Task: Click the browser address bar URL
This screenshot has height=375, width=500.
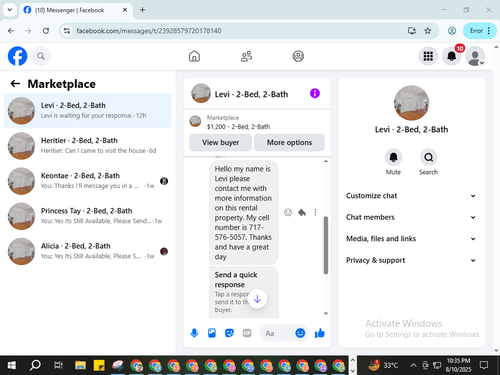Action: click(149, 31)
